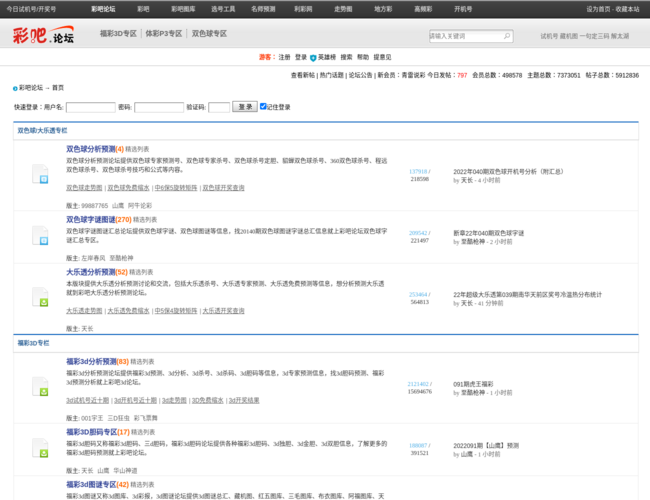Click the 查看新帖 link
Viewport: 650px width, 500px height.
pyautogui.click(x=303, y=75)
